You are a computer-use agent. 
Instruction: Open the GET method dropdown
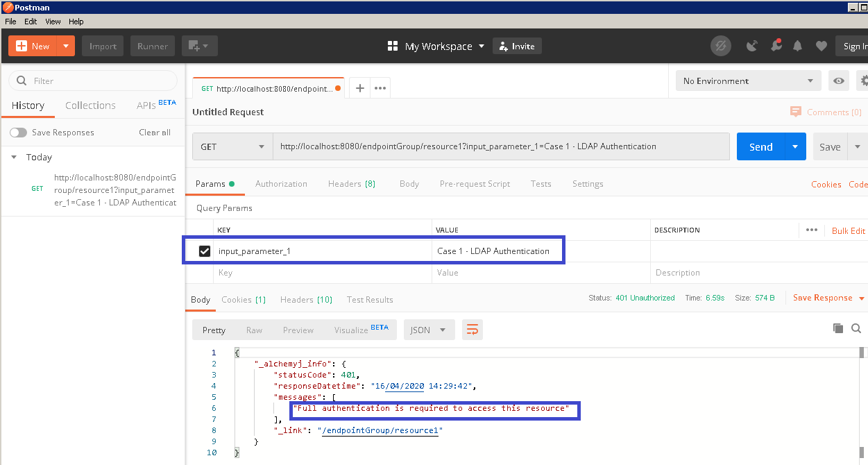coord(232,146)
